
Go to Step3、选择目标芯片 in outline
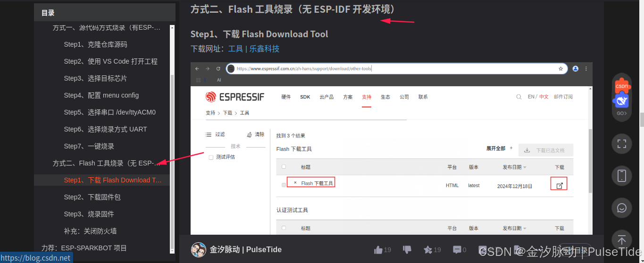pyautogui.click(x=95, y=78)
